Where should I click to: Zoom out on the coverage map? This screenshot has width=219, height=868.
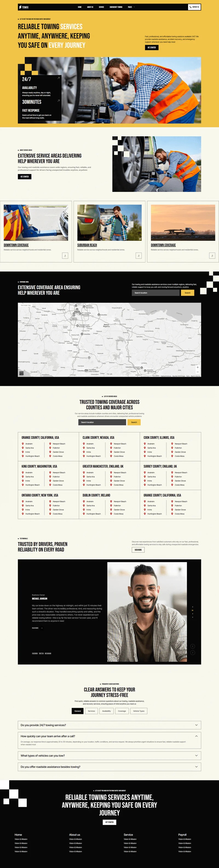198,372
